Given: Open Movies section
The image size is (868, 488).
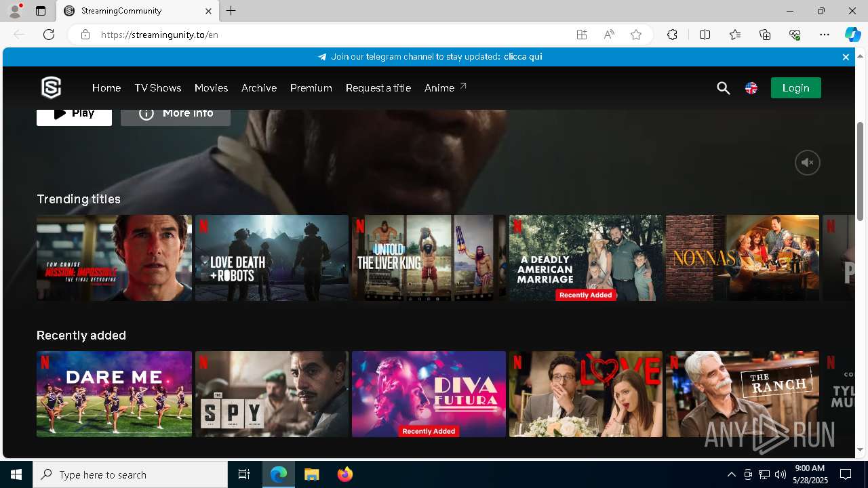Looking at the screenshot, I should click(211, 88).
